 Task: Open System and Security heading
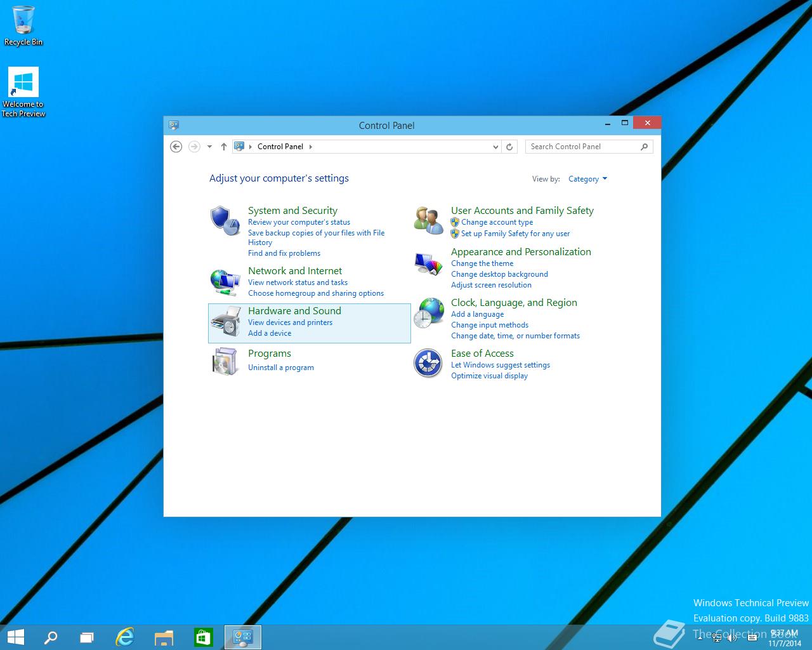(292, 211)
